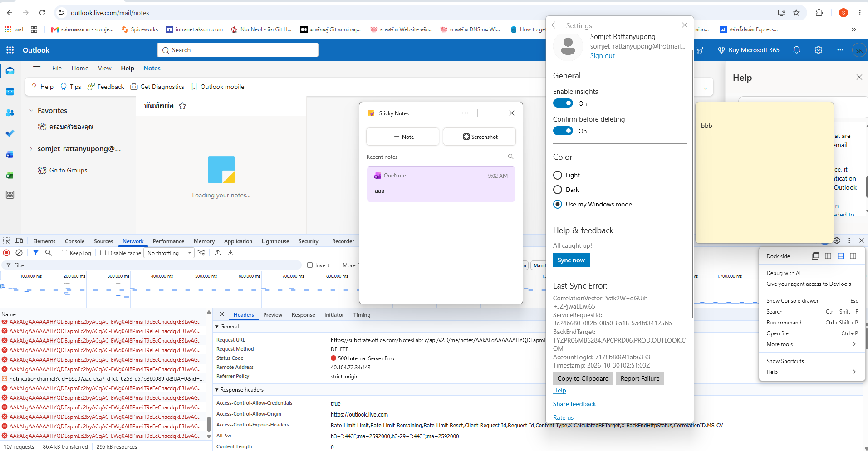Click the Outlook Search box
The image size is (868, 451).
click(x=238, y=50)
